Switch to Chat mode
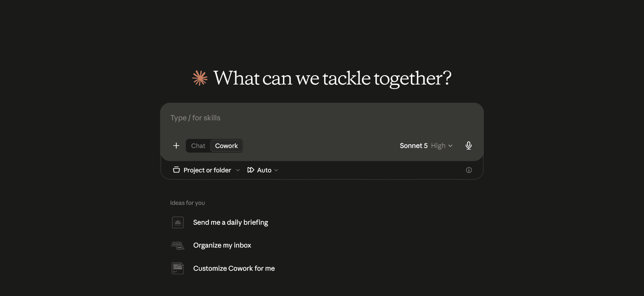This screenshot has height=296, width=644. (198, 146)
